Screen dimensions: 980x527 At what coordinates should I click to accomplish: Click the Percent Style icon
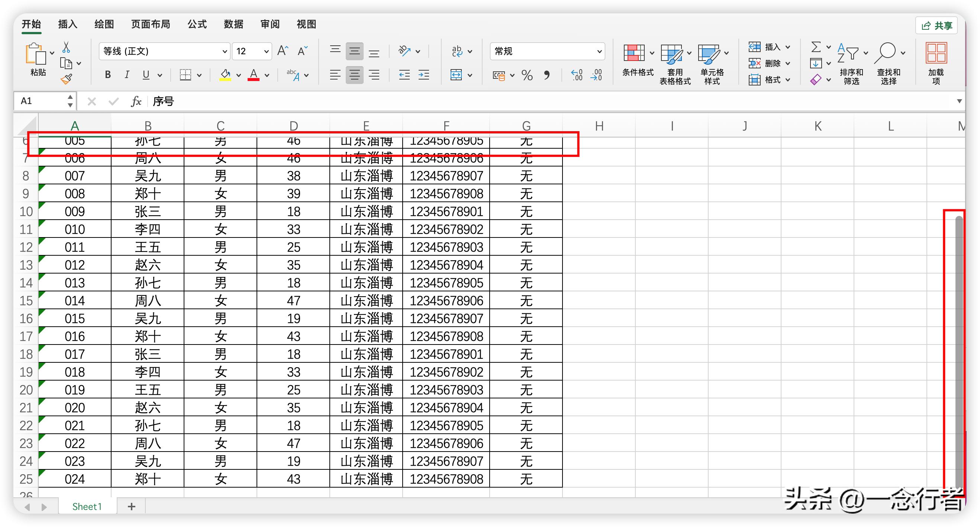(x=527, y=75)
